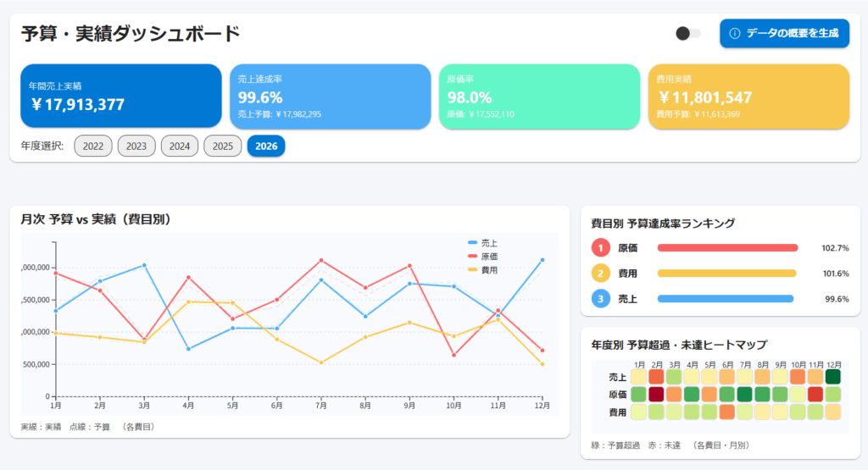Switch to fiscal year 2025
Viewport: 868px width, 470px height.
(x=223, y=147)
